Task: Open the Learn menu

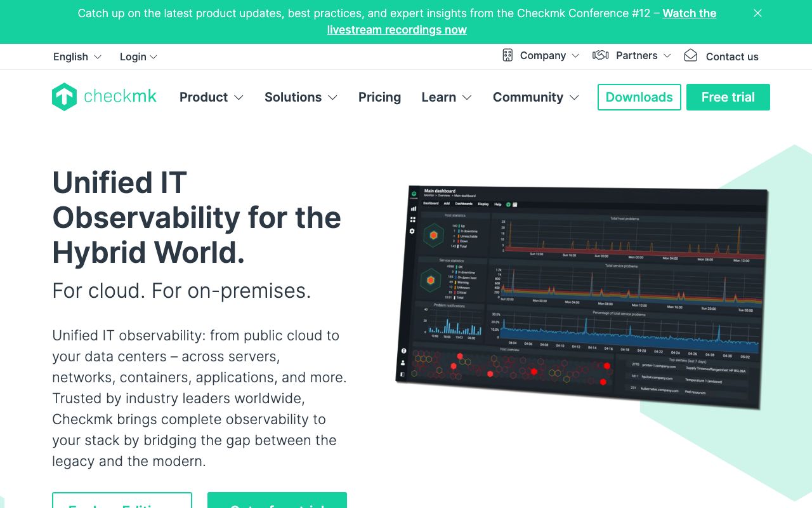Action: (x=439, y=97)
